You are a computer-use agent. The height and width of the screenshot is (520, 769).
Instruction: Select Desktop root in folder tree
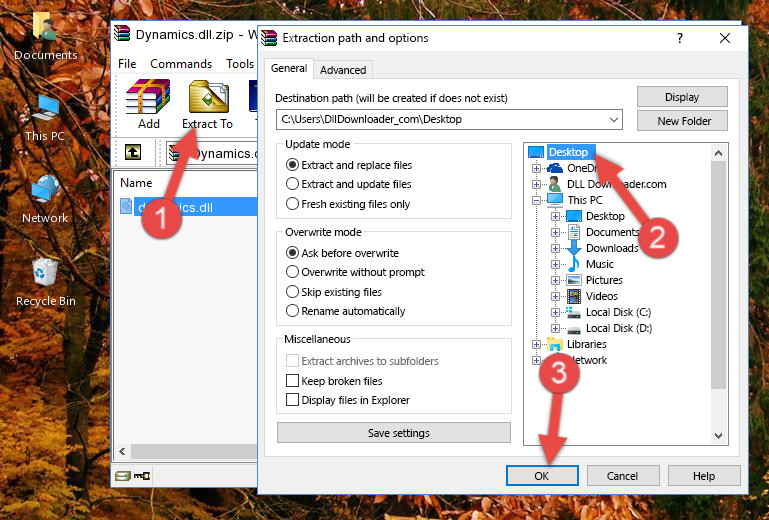pyautogui.click(x=568, y=152)
